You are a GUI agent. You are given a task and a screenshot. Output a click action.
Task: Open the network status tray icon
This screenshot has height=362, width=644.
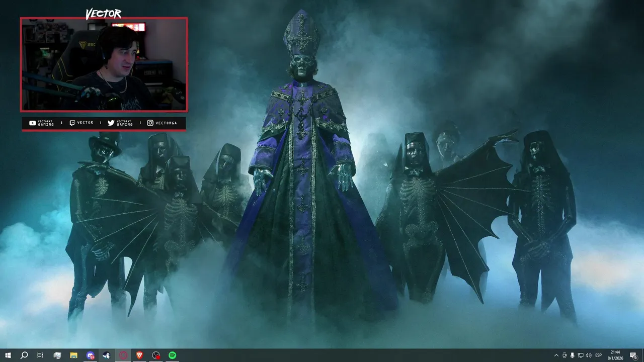click(x=581, y=355)
